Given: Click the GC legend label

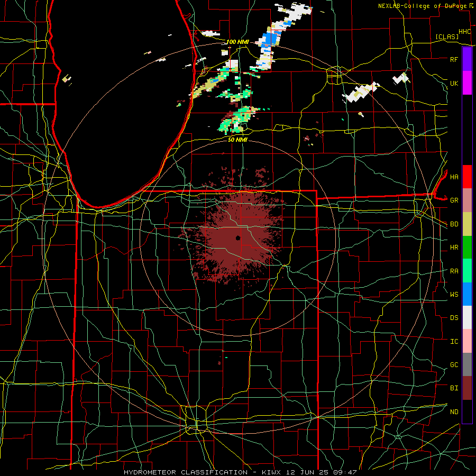Looking at the screenshot, I should coord(454,364).
